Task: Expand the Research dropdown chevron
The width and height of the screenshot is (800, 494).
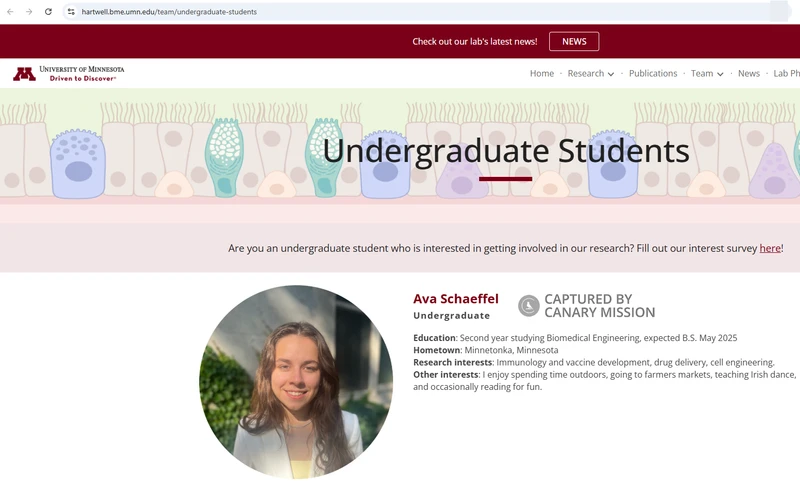Action: (x=611, y=74)
